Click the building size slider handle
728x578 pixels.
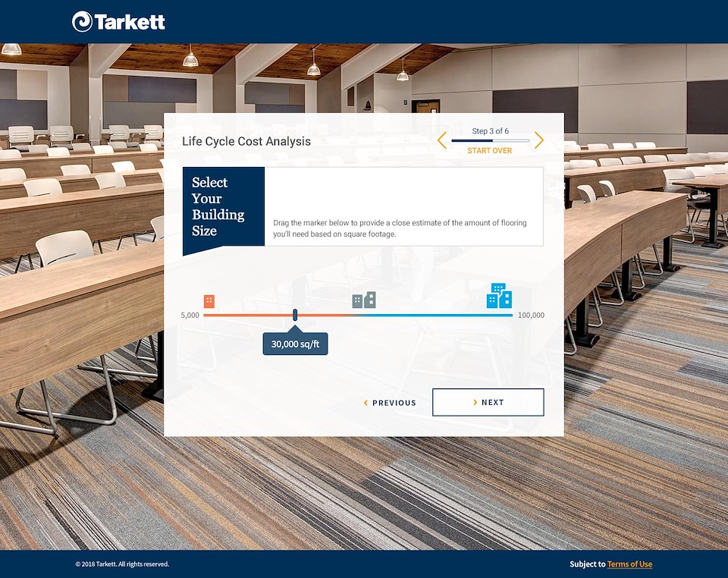[295, 315]
